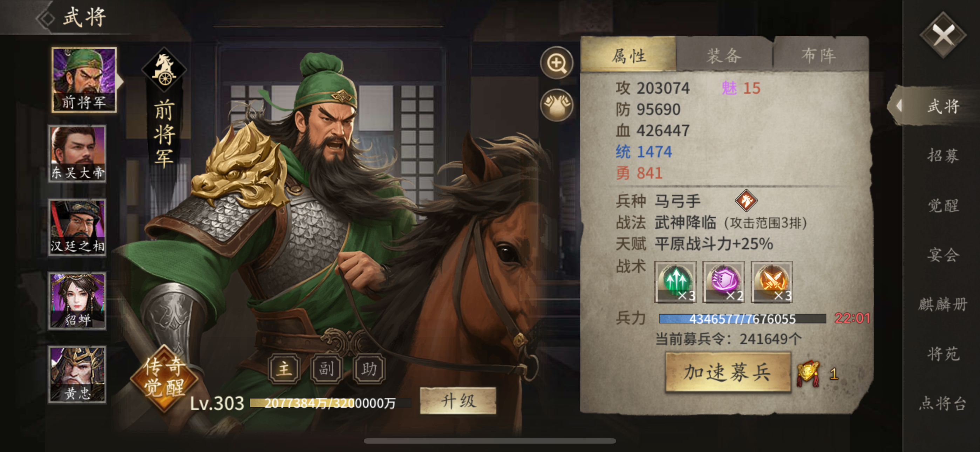Toggle the 助 assistant general slot
The width and height of the screenshot is (980, 452).
tap(369, 368)
